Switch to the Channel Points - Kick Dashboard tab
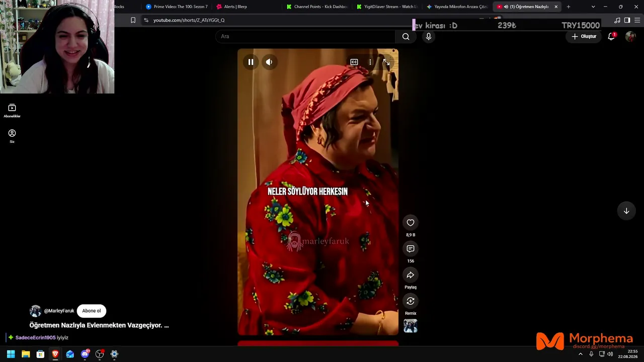Viewport: 644px width, 362px height. (x=317, y=7)
